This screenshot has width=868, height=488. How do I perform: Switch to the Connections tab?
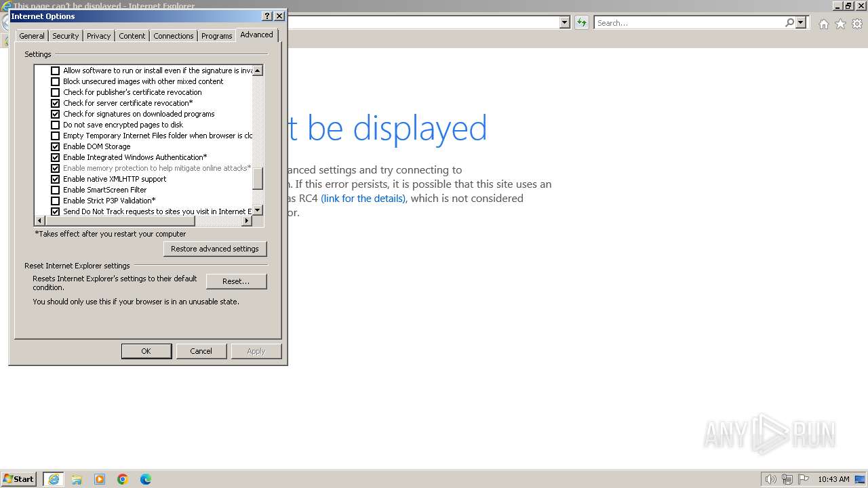point(174,36)
